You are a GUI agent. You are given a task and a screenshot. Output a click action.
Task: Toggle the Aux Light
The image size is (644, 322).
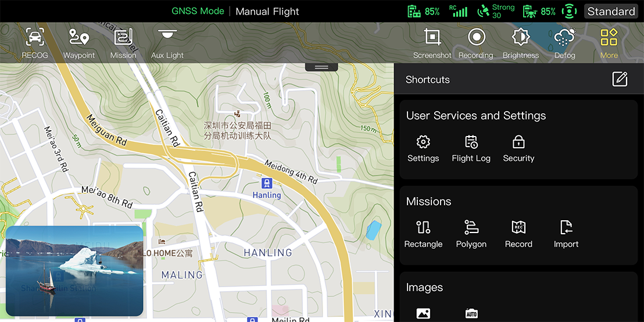[x=167, y=43]
